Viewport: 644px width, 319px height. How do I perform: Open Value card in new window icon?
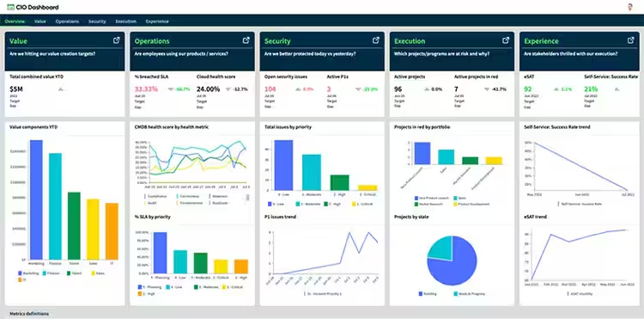117,40
